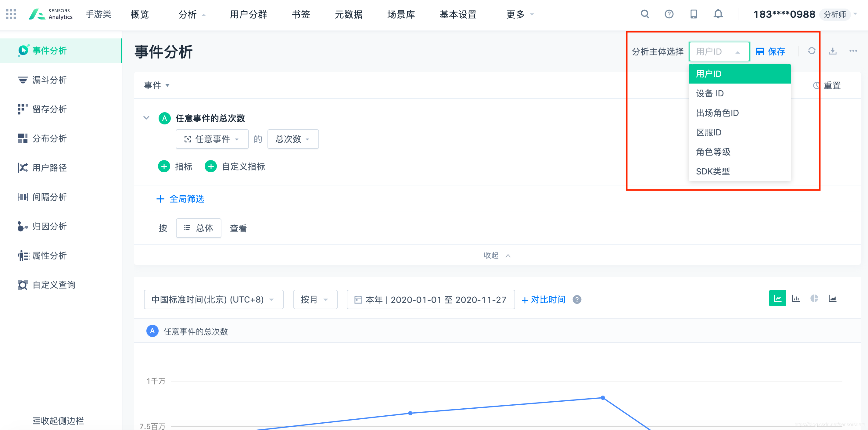Switch to line chart view

coord(777,298)
